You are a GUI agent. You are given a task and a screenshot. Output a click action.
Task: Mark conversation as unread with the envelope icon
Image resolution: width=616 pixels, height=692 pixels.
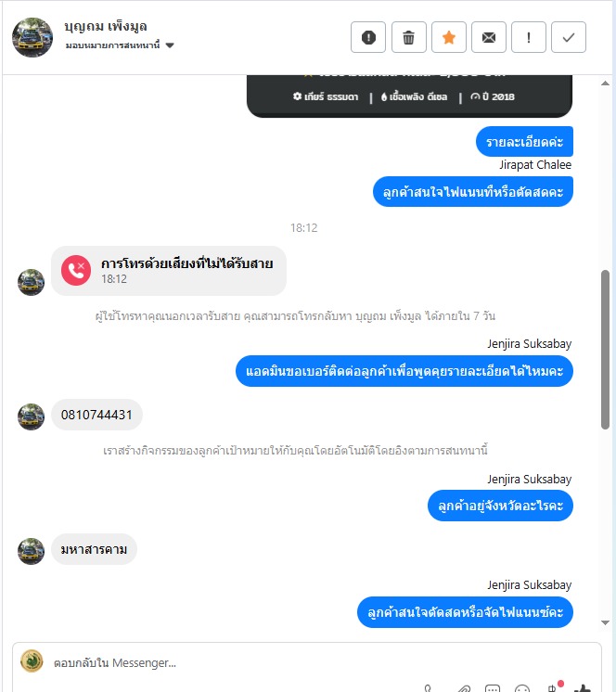click(489, 37)
